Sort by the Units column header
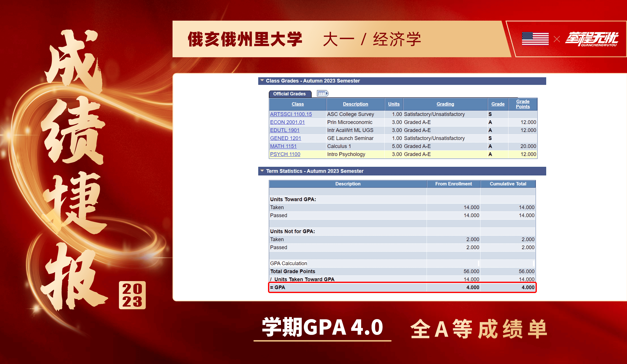Viewport: 627px width, 364px height. coord(394,104)
